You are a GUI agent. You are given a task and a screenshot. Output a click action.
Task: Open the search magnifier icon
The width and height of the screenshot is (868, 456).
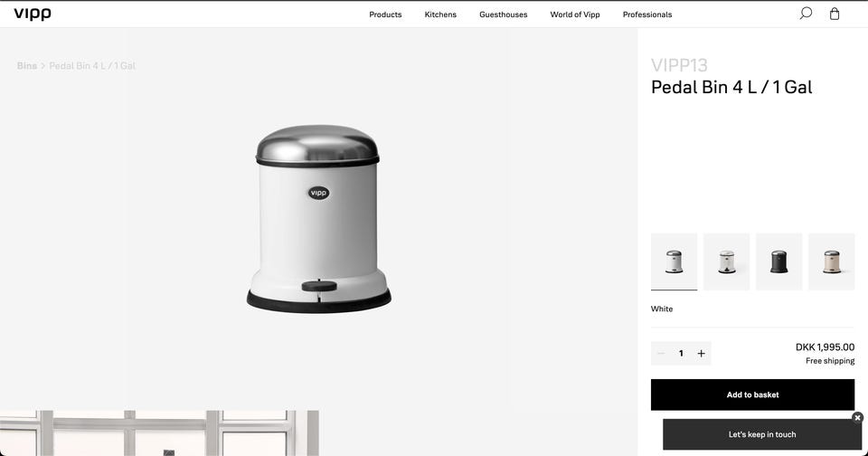[x=806, y=14]
